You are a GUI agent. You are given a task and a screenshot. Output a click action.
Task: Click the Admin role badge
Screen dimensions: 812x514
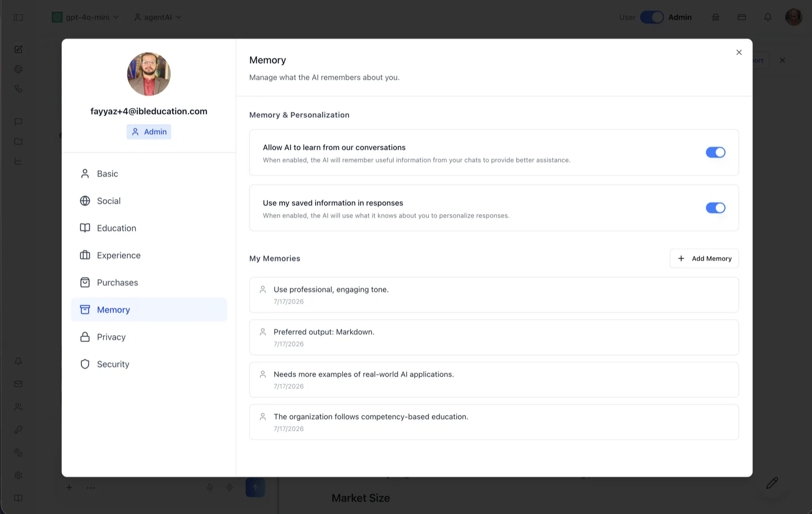pos(149,132)
